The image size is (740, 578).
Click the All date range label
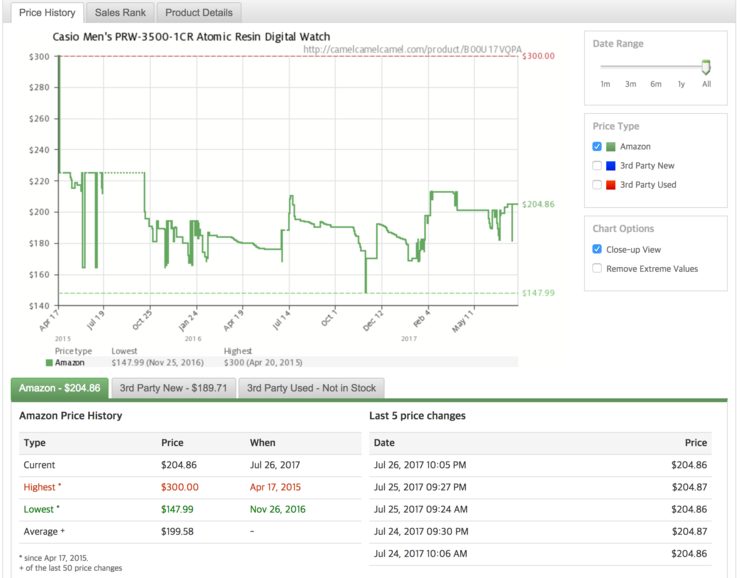[706, 84]
